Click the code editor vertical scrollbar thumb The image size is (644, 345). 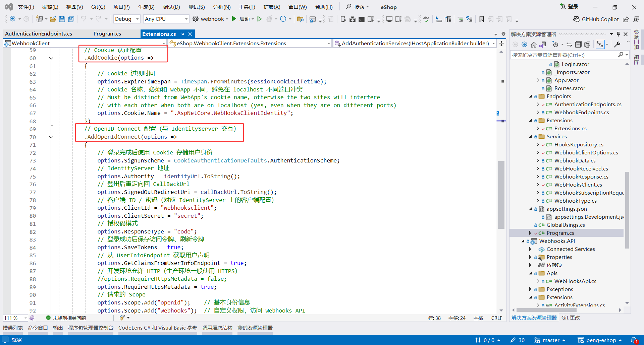pyautogui.click(x=501, y=195)
